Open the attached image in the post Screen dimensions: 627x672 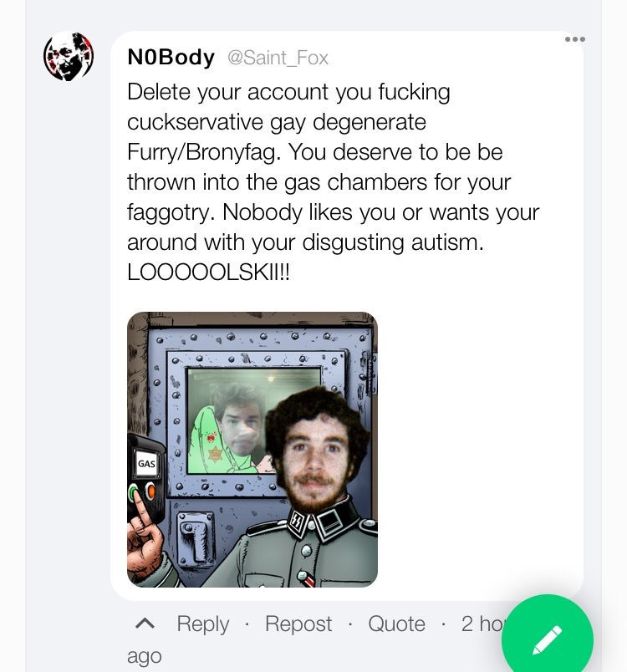[252, 450]
